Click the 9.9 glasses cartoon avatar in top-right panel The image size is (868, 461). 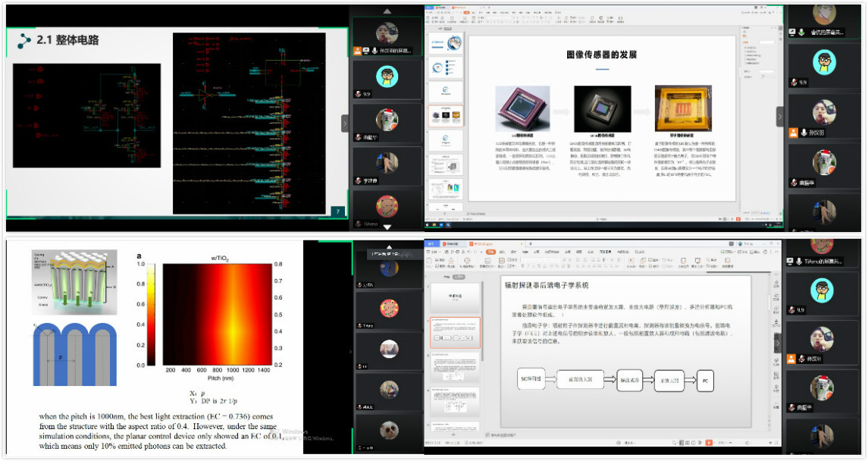tap(825, 61)
